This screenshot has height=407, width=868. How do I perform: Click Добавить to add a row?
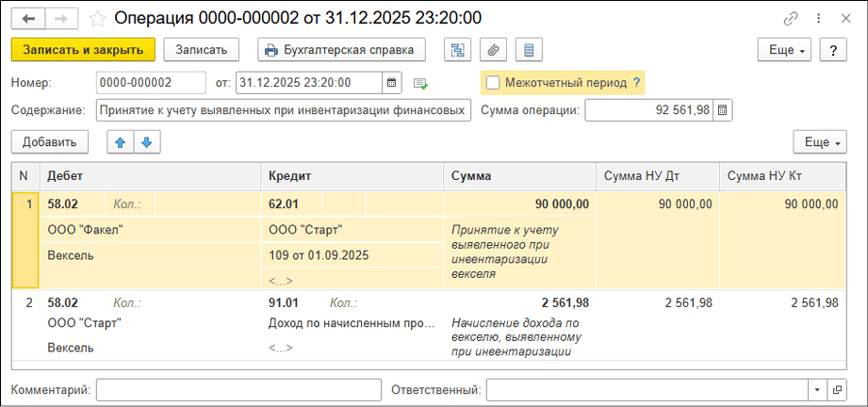(x=50, y=142)
